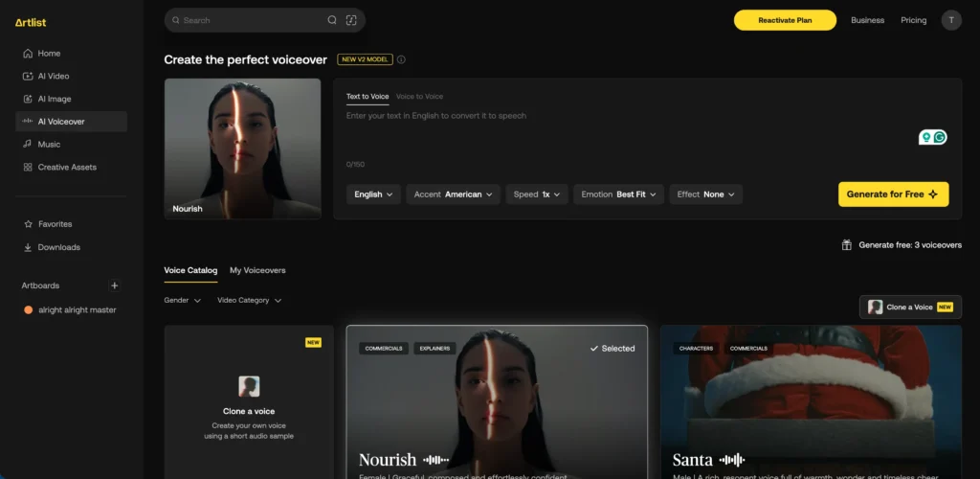This screenshot has width=980, height=479.
Task: Click the NEW V2 MODEL badge
Action: point(365,59)
